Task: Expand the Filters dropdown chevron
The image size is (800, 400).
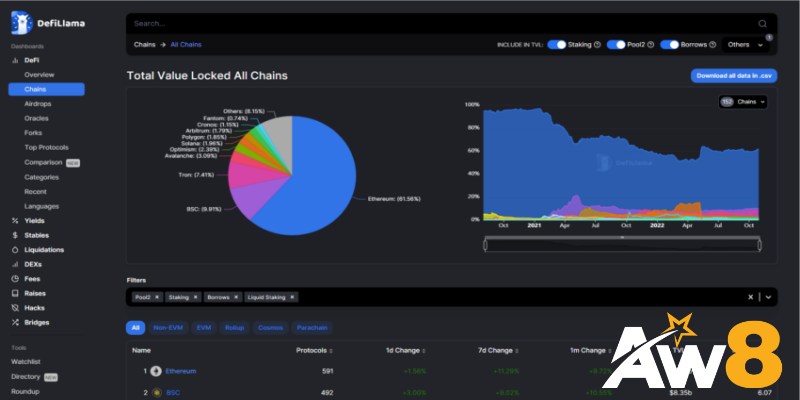Action: 768,297
